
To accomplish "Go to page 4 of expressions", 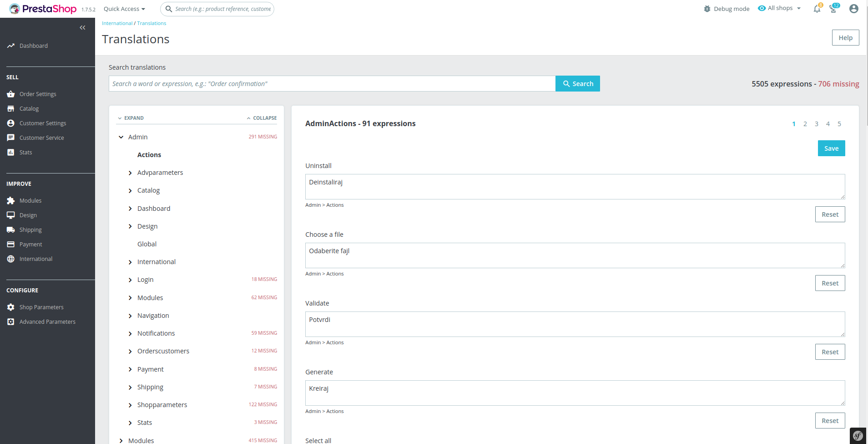I will (x=828, y=124).
